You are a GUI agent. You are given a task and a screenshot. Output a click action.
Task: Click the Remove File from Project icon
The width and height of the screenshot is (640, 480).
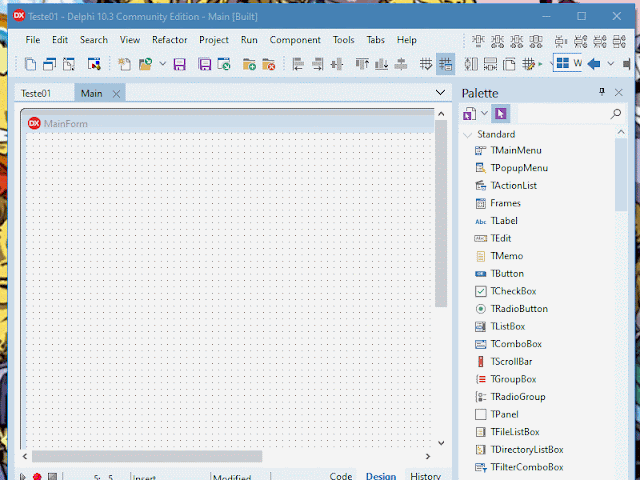(269, 64)
